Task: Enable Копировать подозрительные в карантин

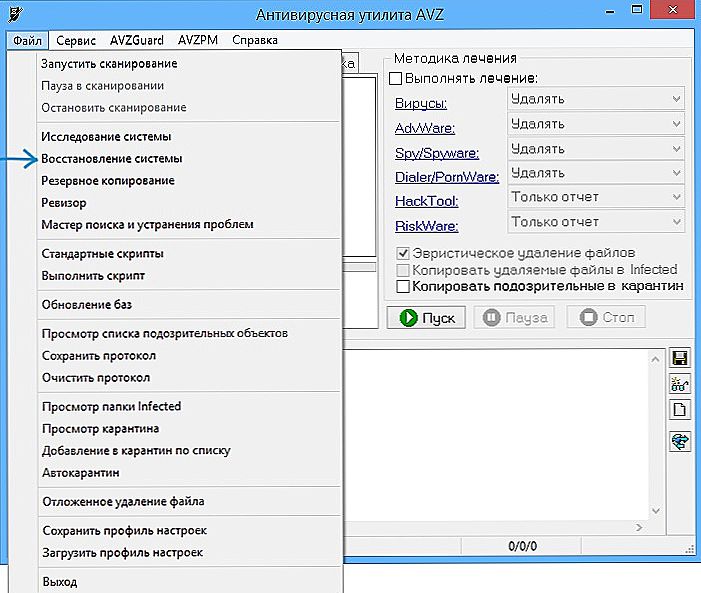Action: point(403,286)
